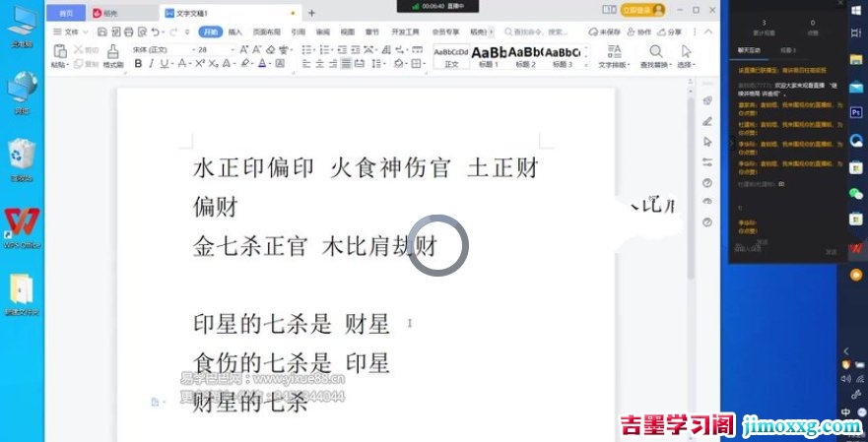
Task: Click the Undo arrow in quick access toolbar
Action: click(x=156, y=32)
